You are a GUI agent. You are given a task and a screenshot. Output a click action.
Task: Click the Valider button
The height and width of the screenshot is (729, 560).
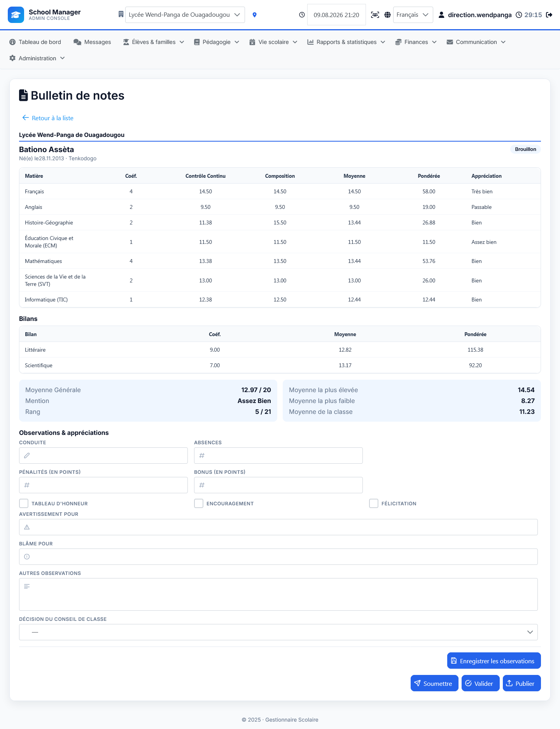[x=480, y=683]
